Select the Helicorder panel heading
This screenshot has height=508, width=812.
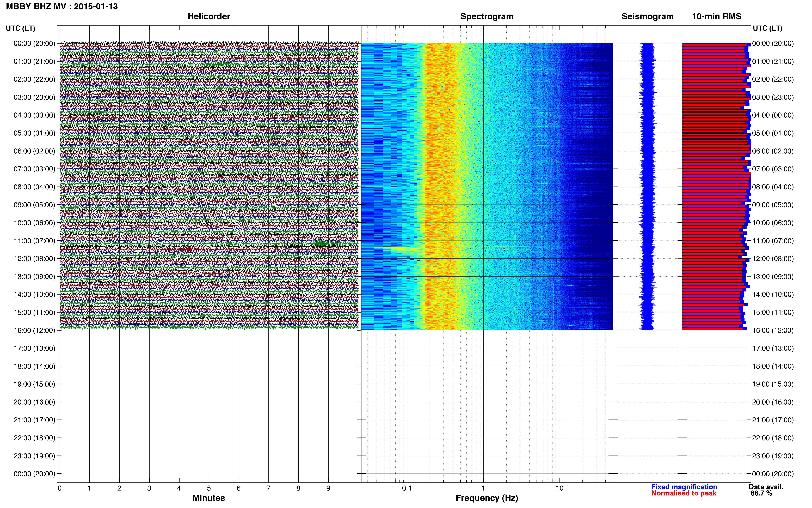pos(209,16)
